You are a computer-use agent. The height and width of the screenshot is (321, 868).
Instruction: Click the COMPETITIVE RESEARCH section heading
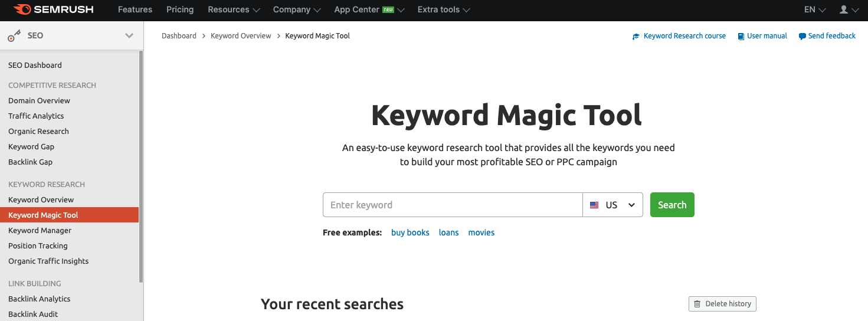point(52,86)
